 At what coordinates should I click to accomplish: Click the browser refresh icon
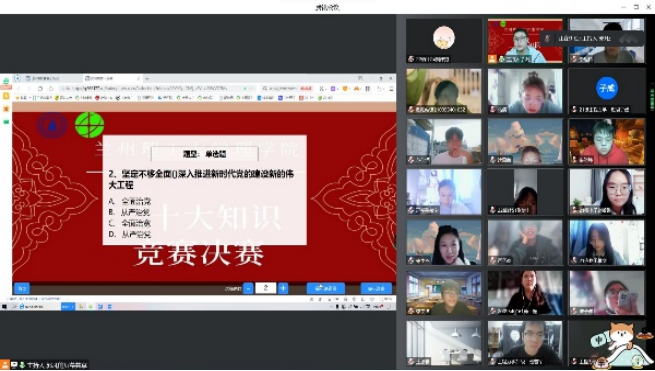pyautogui.click(x=40, y=89)
